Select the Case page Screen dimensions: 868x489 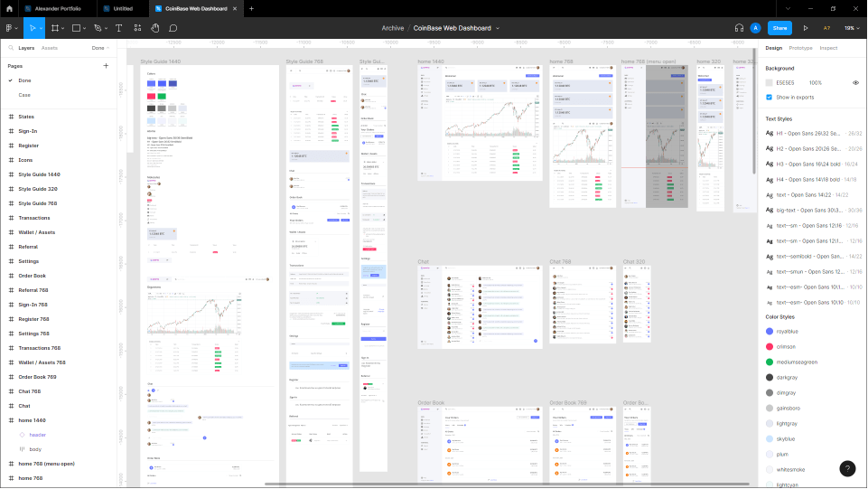(24, 95)
